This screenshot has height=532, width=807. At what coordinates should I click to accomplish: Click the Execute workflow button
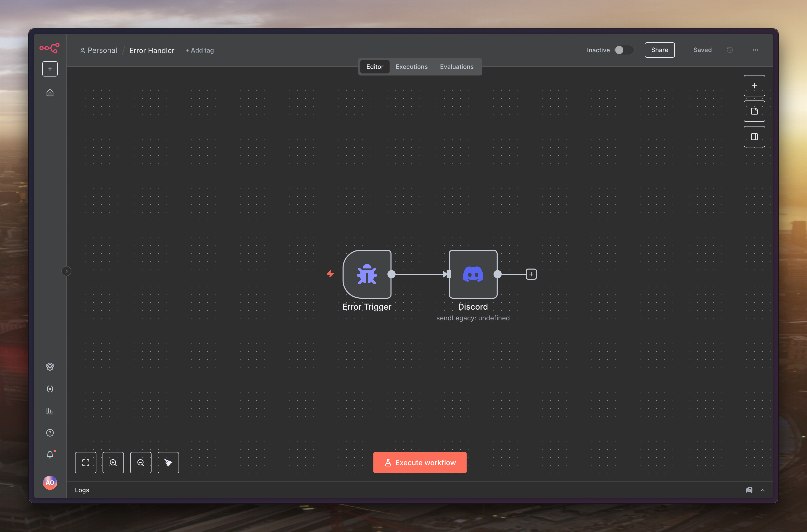pos(420,462)
